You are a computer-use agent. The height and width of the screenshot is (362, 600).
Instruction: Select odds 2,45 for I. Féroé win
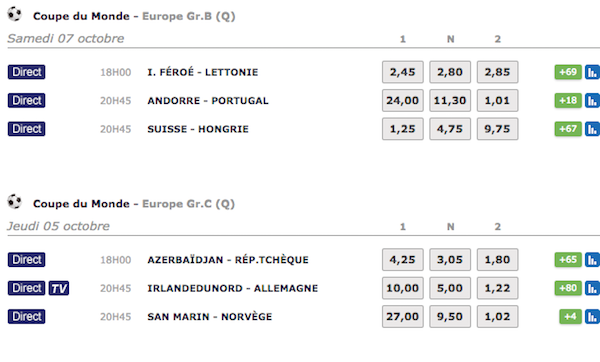[x=403, y=72]
